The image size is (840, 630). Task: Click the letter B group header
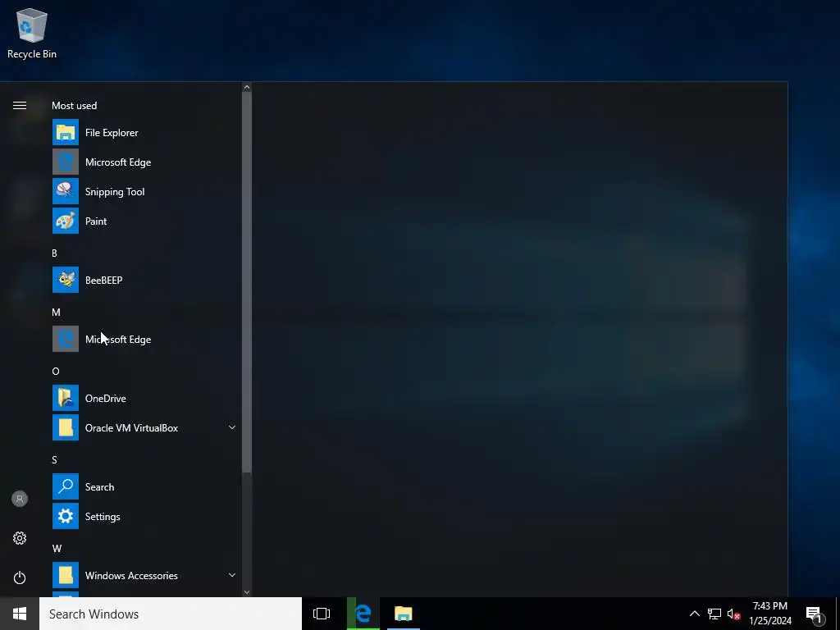tap(54, 253)
